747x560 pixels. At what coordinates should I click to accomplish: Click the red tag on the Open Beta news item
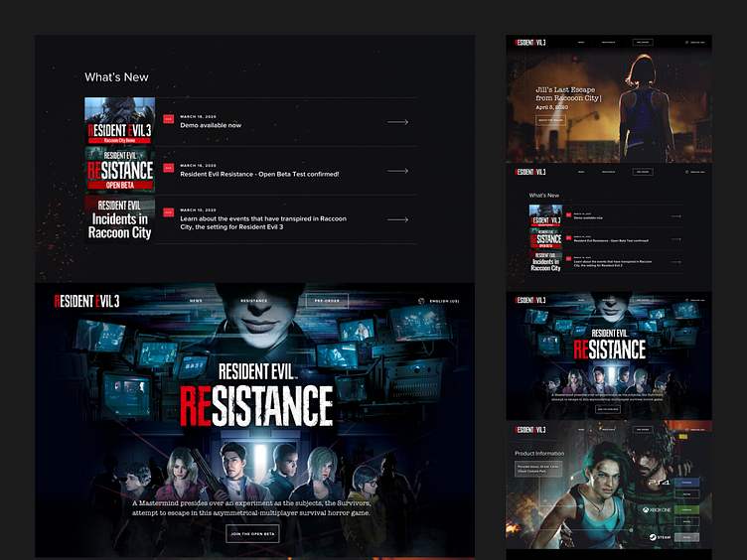pos(168,168)
